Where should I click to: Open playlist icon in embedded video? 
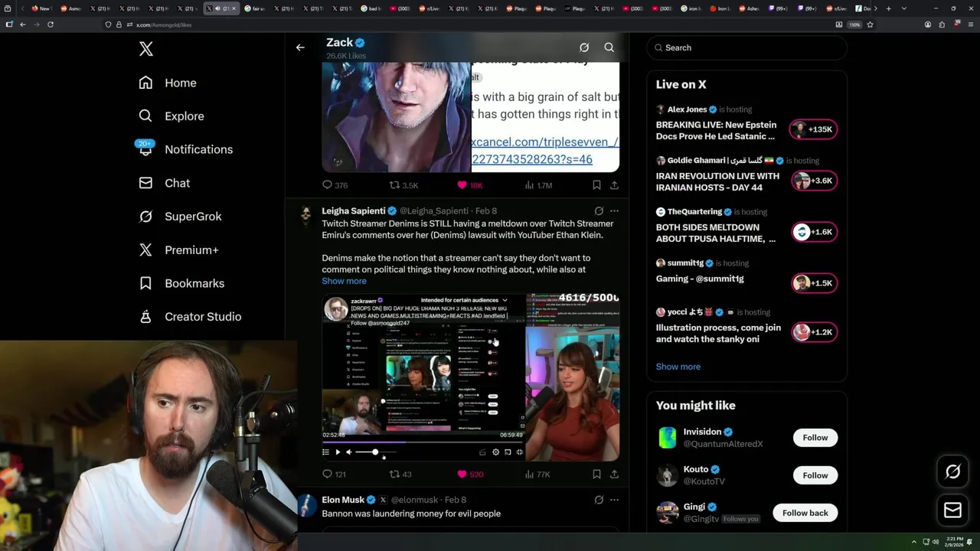[x=326, y=452]
